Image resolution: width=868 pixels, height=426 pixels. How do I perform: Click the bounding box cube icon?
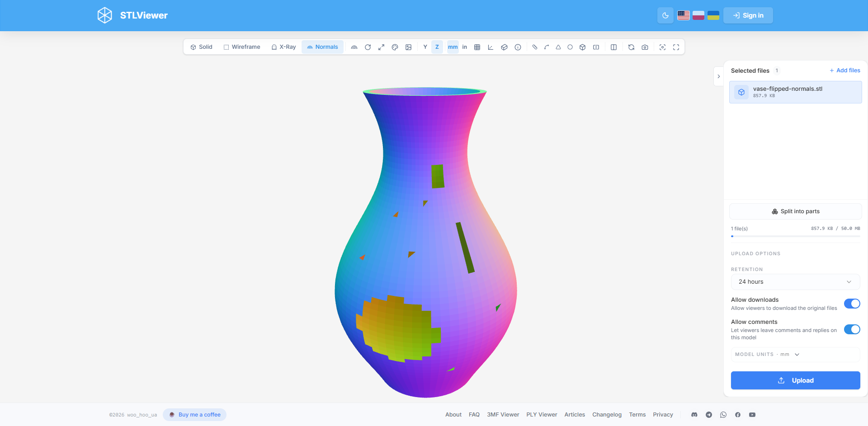click(x=504, y=47)
